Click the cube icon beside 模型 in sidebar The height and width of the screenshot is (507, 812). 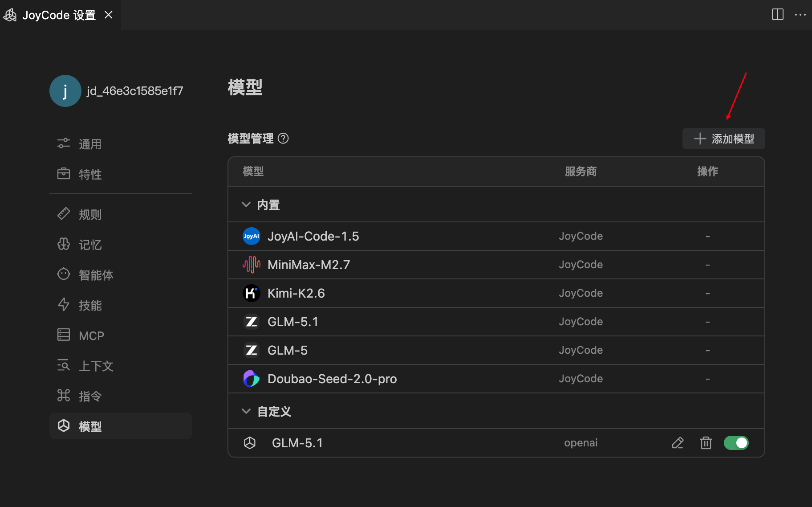coord(64,425)
